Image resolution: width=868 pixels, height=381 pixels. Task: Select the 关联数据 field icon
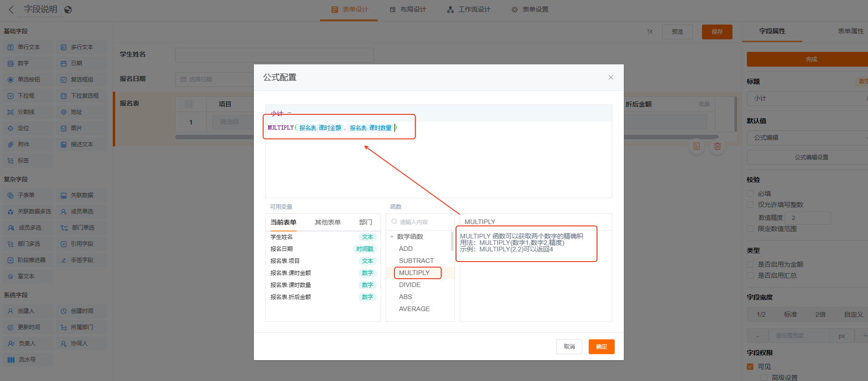pos(64,195)
